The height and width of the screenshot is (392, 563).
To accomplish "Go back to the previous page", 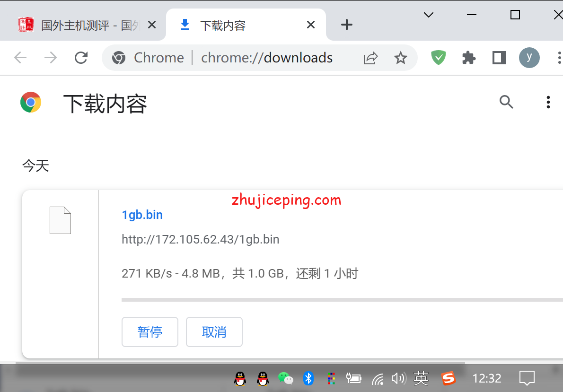I will coord(20,57).
